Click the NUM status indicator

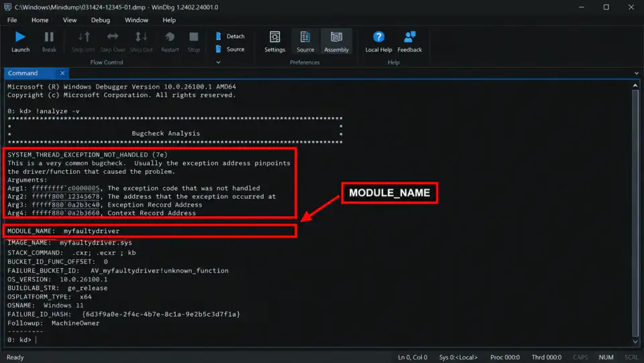coord(606,357)
